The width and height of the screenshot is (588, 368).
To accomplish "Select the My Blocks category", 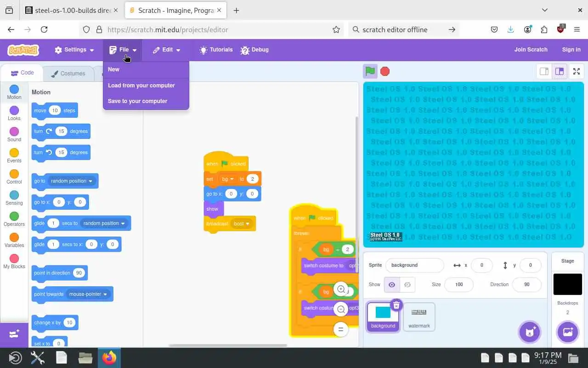I will (x=14, y=261).
